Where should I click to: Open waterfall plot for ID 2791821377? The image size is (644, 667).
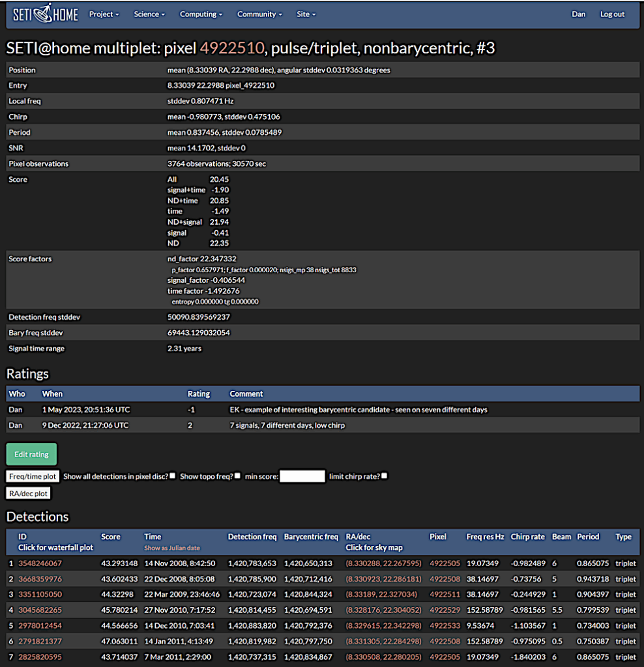coord(40,641)
